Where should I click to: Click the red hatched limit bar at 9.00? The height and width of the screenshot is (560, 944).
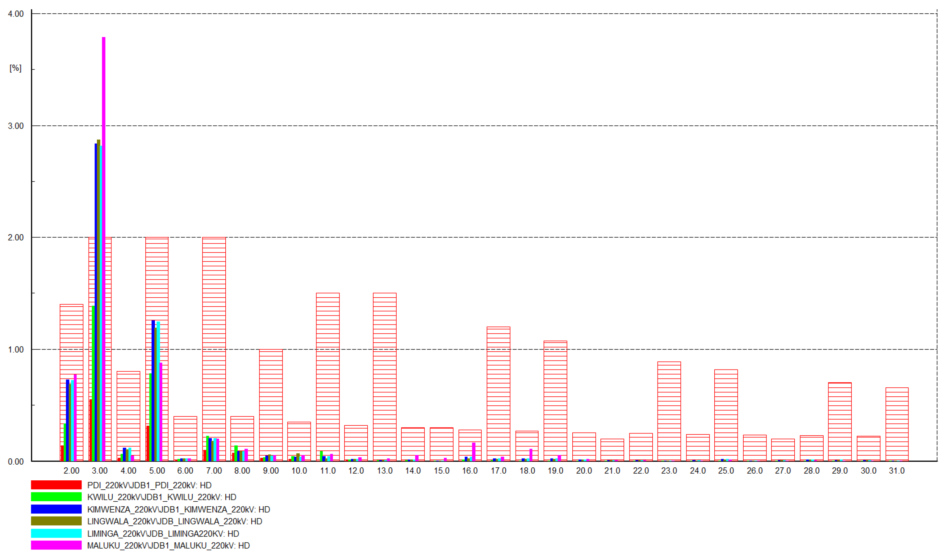pos(271,405)
